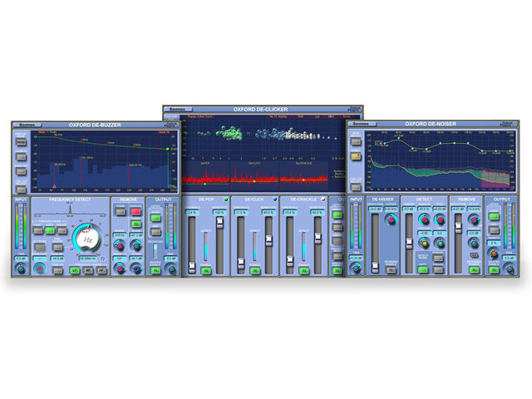
Task: Click De-Hisser's Reduction dB value field
Action: [375, 209]
